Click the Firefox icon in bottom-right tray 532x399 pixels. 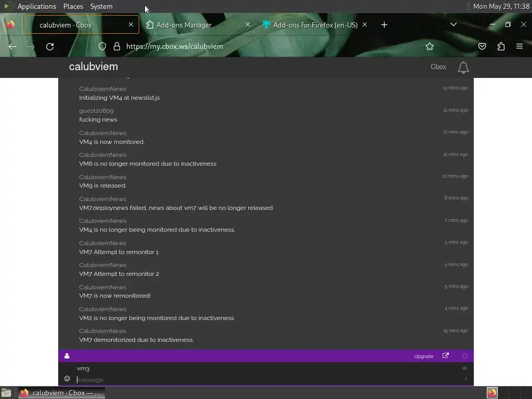[x=492, y=393]
